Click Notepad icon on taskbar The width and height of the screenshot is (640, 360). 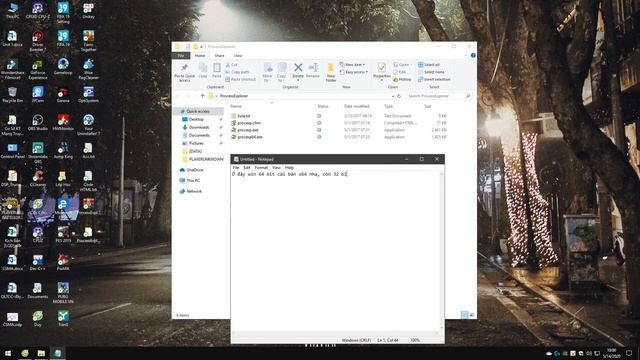[x=58, y=353]
